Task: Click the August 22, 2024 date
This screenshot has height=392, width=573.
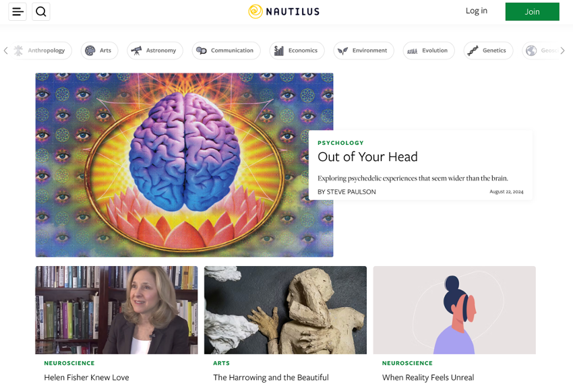Action: point(506,191)
